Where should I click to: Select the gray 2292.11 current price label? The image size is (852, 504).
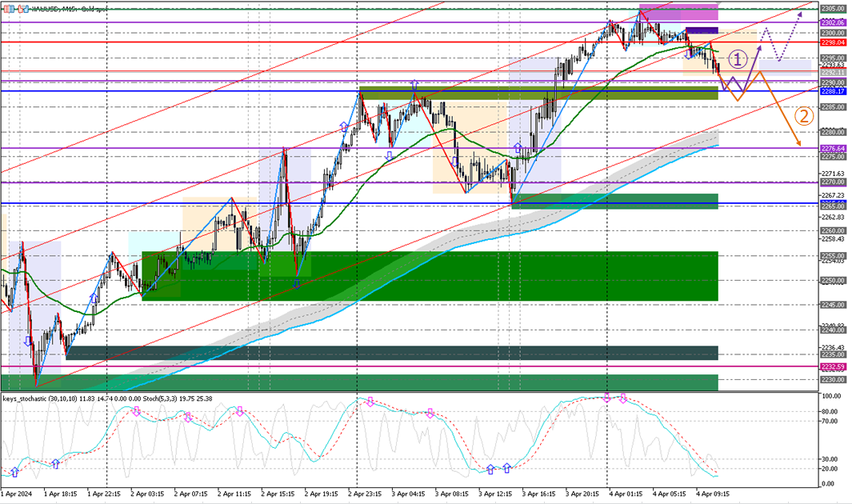pos(833,72)
